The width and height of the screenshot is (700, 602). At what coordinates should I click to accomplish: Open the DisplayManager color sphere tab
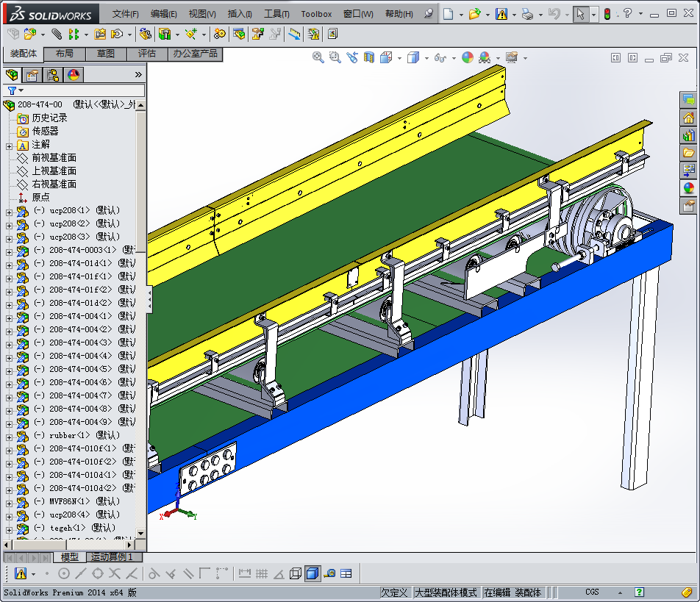[x=73, y=74]
